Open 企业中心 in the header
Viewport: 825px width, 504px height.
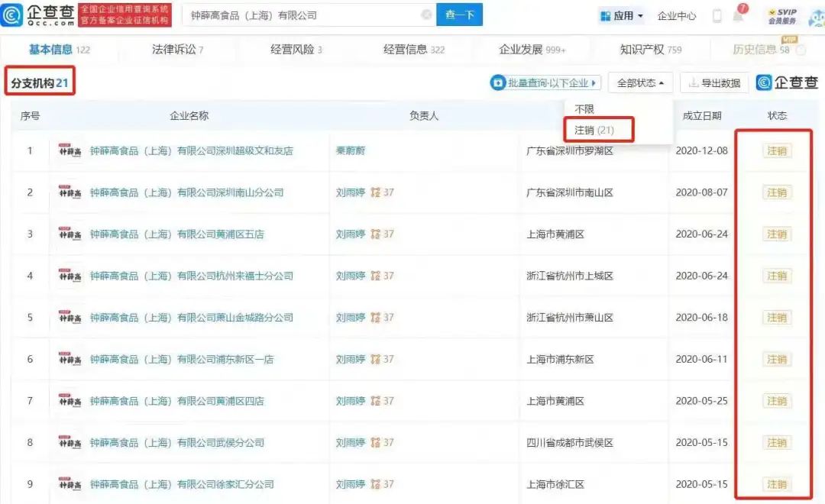(x=677, y=15)
